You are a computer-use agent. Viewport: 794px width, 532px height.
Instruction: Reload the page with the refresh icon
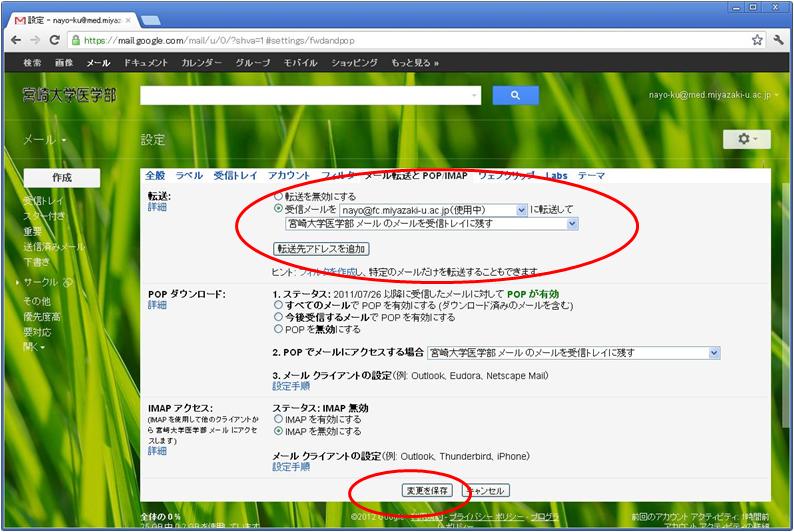56,41
